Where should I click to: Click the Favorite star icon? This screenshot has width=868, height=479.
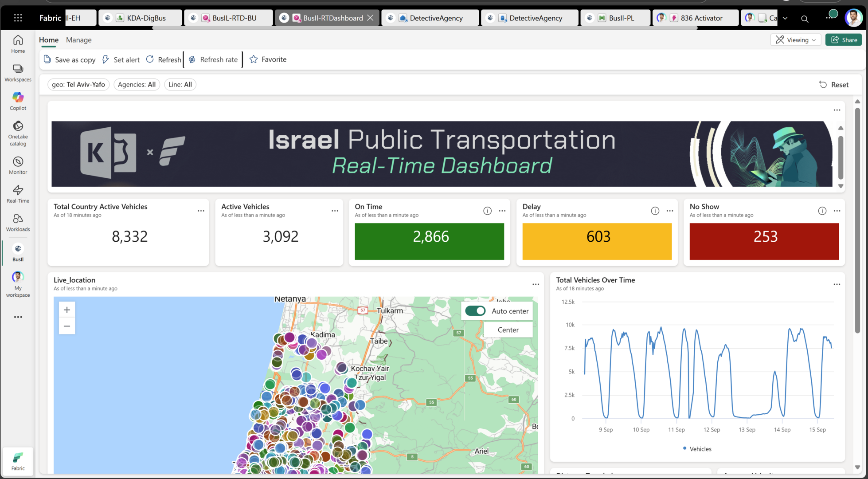(254, 59)
